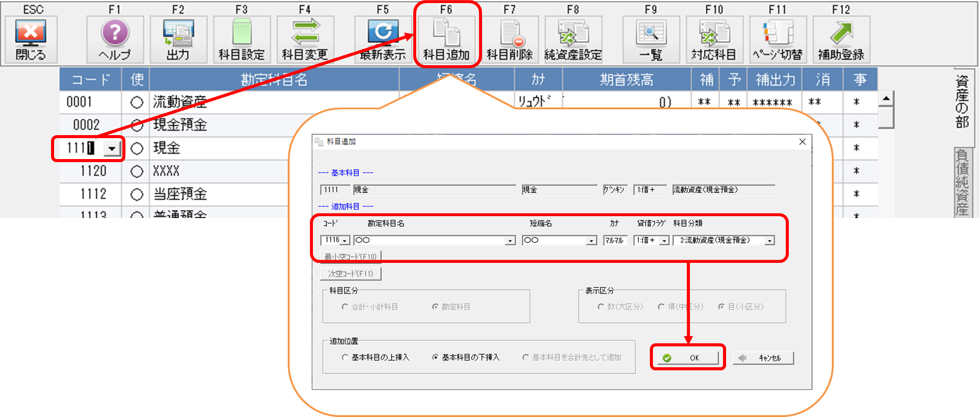Image resolution: width=980 pixels, height=417 pixels.
Task: Expand the 貸借フラグ dropdown
Action: tap(664, 241)
